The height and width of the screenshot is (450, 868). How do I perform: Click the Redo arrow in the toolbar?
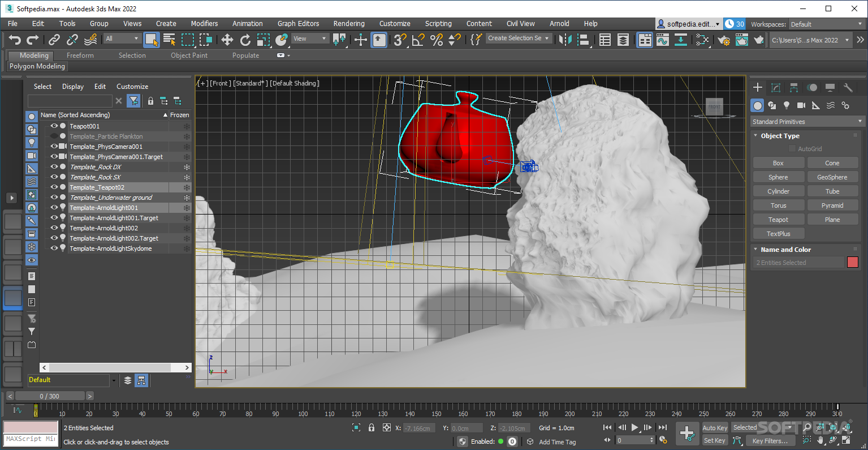33,40
